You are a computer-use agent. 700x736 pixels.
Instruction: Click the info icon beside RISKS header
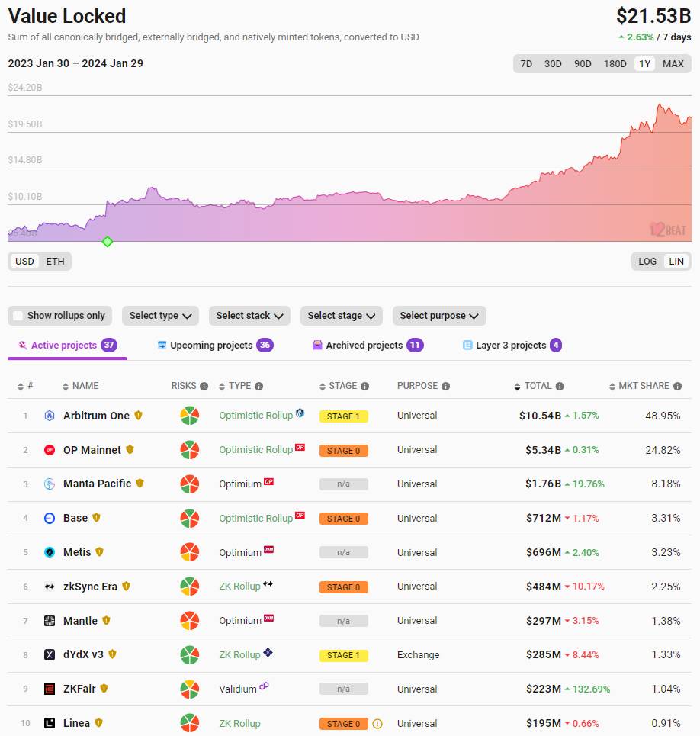click(204, 387)
